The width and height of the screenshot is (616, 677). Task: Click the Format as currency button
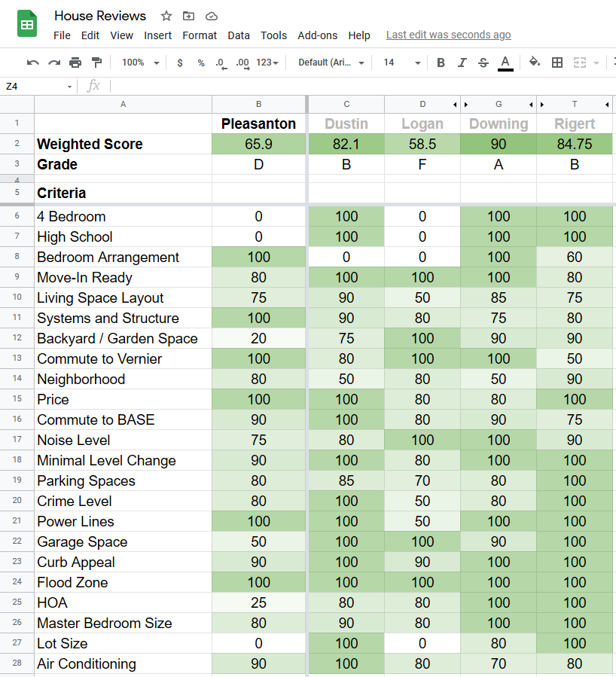coord(180,63)
